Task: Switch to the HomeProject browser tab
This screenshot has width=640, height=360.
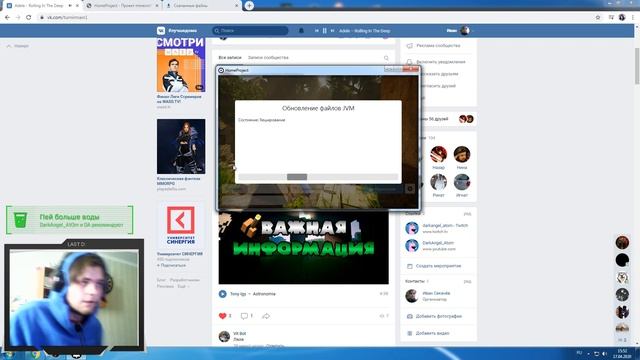Action: click(x=122, y=6)
